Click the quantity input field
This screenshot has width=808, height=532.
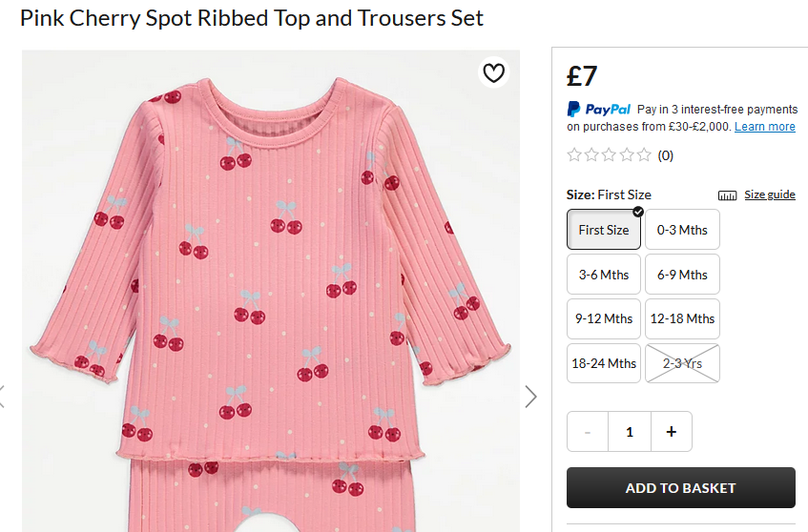(630, 432)
